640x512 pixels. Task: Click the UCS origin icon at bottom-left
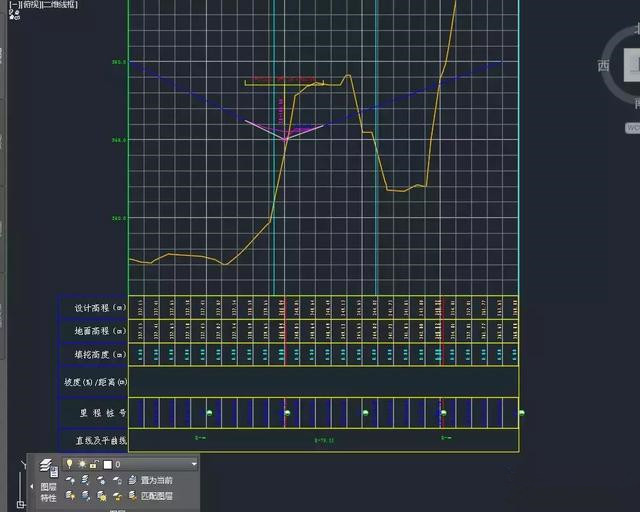[21, 504]
